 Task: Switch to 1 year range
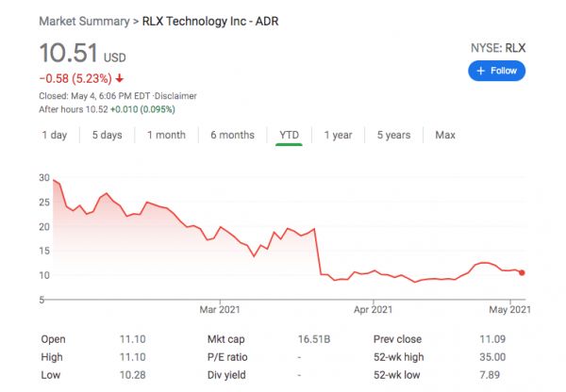coord(338,135)
